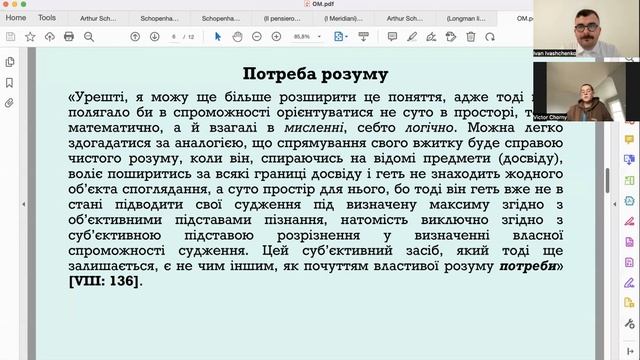
Task: Select the highlighter pen tool
Action: pos(412,37)
